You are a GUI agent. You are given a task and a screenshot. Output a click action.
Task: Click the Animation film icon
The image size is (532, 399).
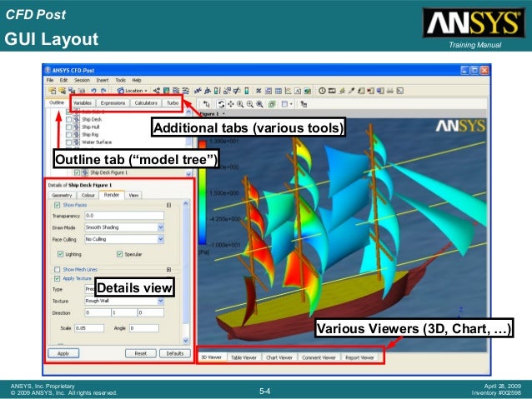pyautogui.click(x=332, y=91)
